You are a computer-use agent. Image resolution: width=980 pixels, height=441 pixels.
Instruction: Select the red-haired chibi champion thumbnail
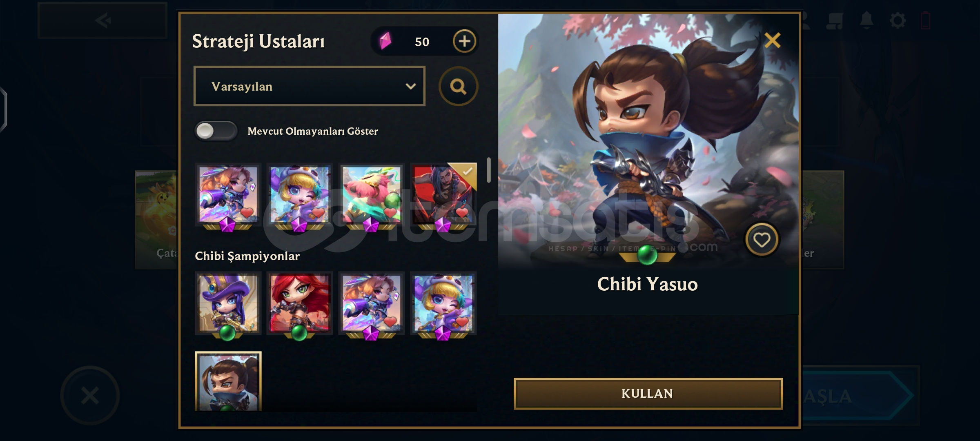(300, 304)
